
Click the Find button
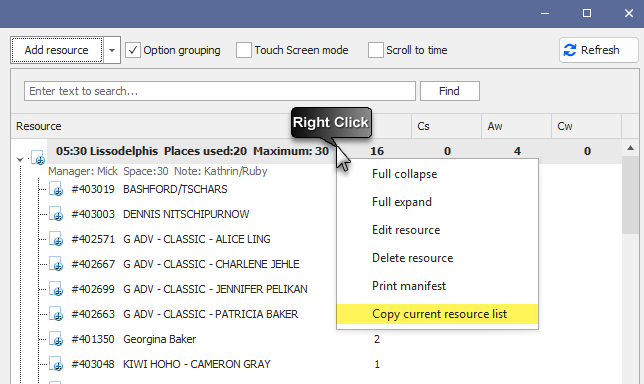coord(450,91)
